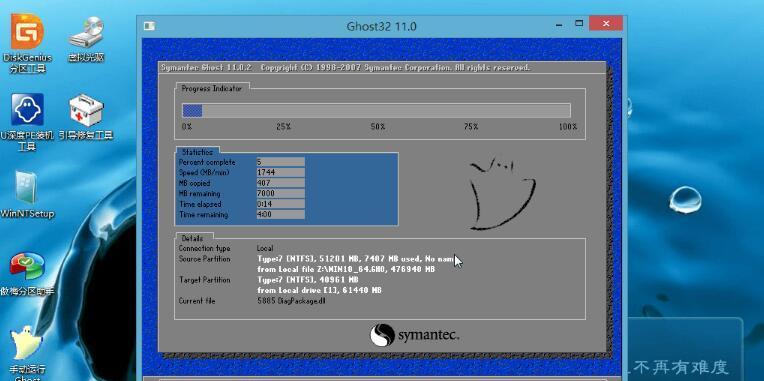Click the Ghost32 window system menu icon
The image size is (764, 381).
[150, 26]
